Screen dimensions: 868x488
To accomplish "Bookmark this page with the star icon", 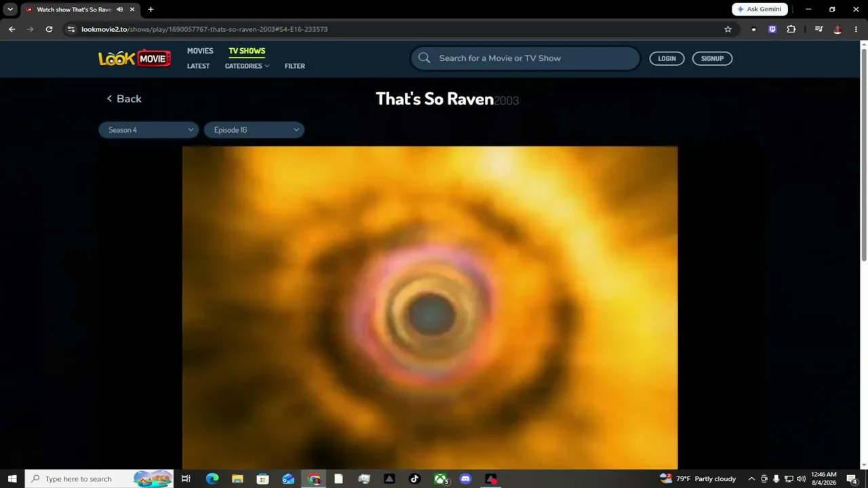I will click(x=728, y=29).
